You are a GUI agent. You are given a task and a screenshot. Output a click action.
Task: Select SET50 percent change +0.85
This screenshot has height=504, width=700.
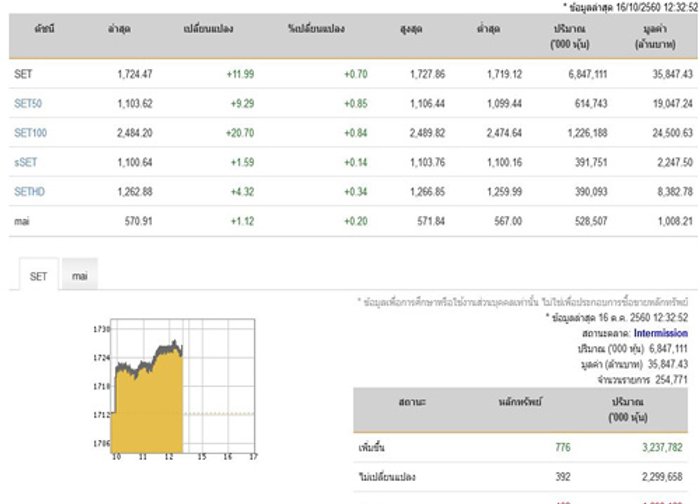356,104
